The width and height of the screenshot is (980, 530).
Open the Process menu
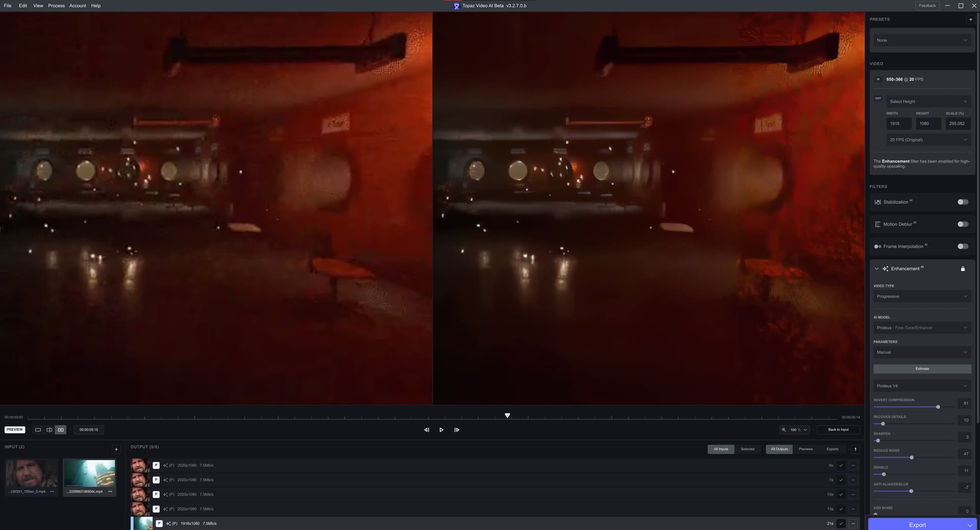click(56, 6)
